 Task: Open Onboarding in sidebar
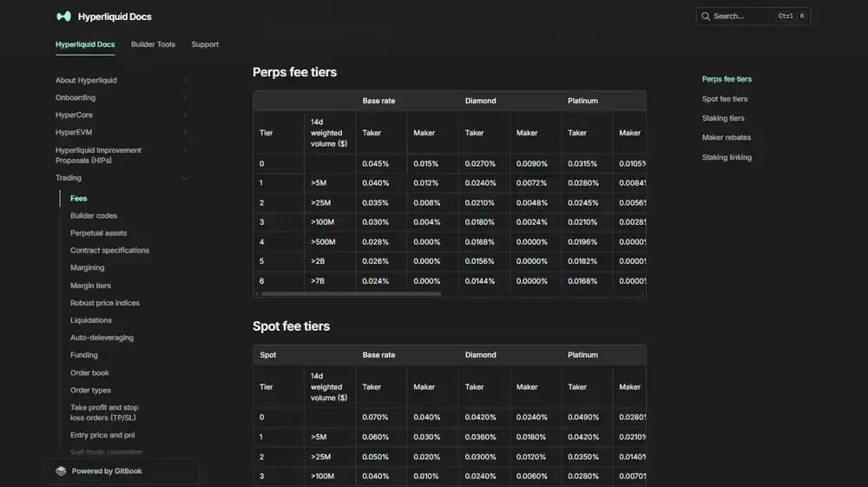pyautogui.click(x=76, y=97)
